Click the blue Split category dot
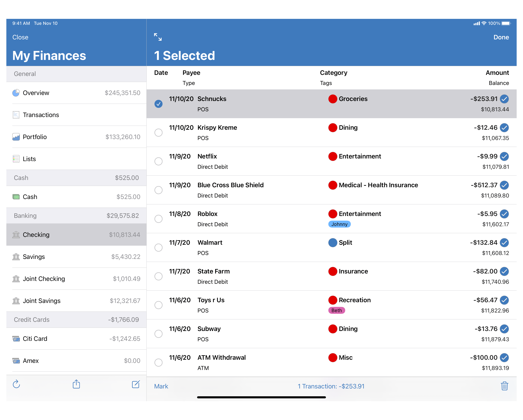Viewport: 523px width, 420px height. point(333,242)
